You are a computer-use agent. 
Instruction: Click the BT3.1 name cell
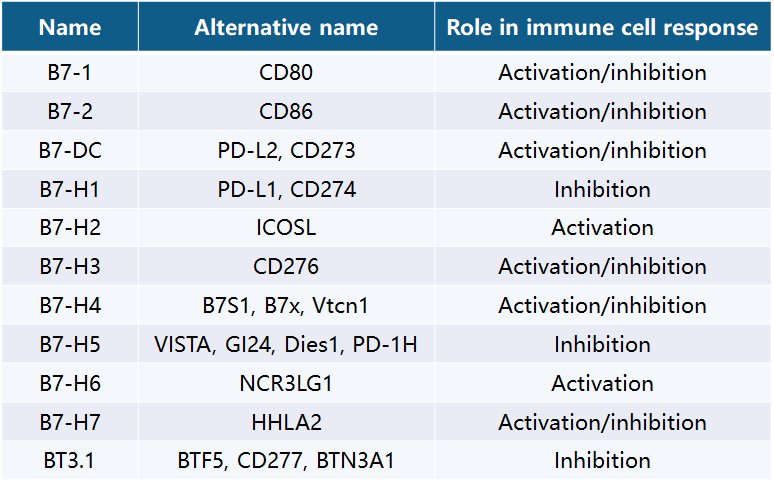[70, 460]
